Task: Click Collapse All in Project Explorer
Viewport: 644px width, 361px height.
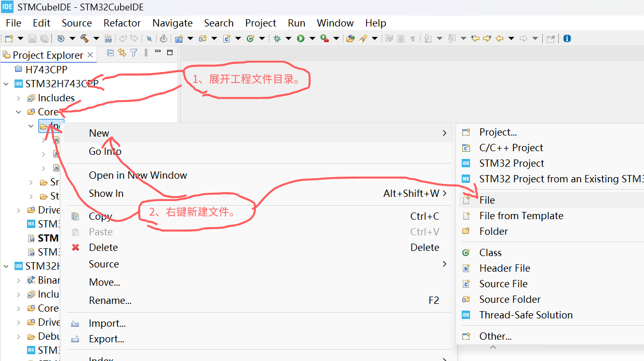Action: [110, 52]
